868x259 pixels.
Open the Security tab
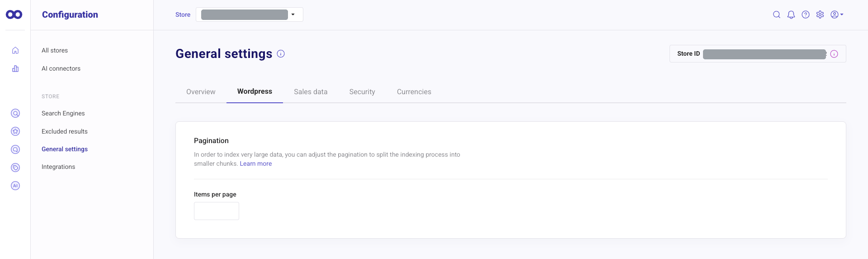[362, 92]
